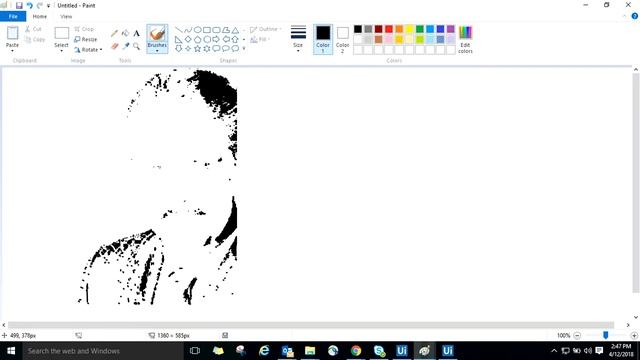Image resolution: width=640 pixels, height=360 pixels.
Task: Choose the Rounded rectangle shape
Action: pyautogui.click(x=216, y=30)
